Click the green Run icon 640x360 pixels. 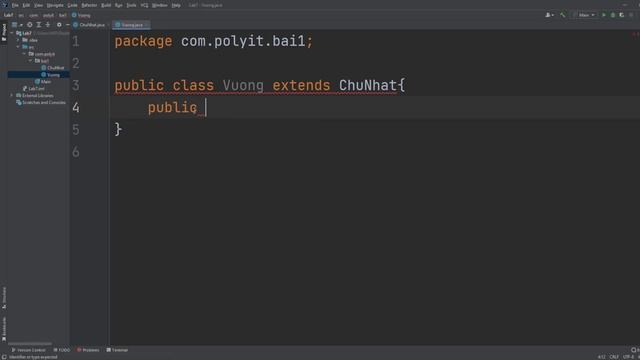[604, 15]
